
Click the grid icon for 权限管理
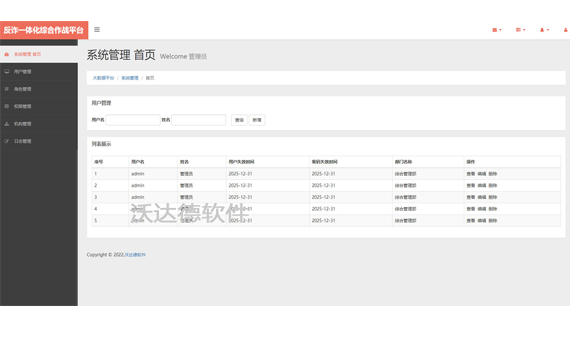7,106
